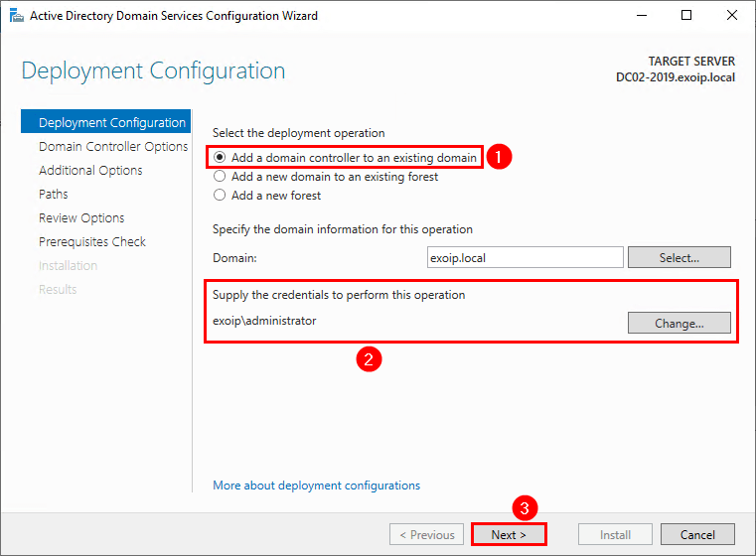Proceed with the Next button
This screenshot has width=756, height=556.
click(x=509, y=534)
